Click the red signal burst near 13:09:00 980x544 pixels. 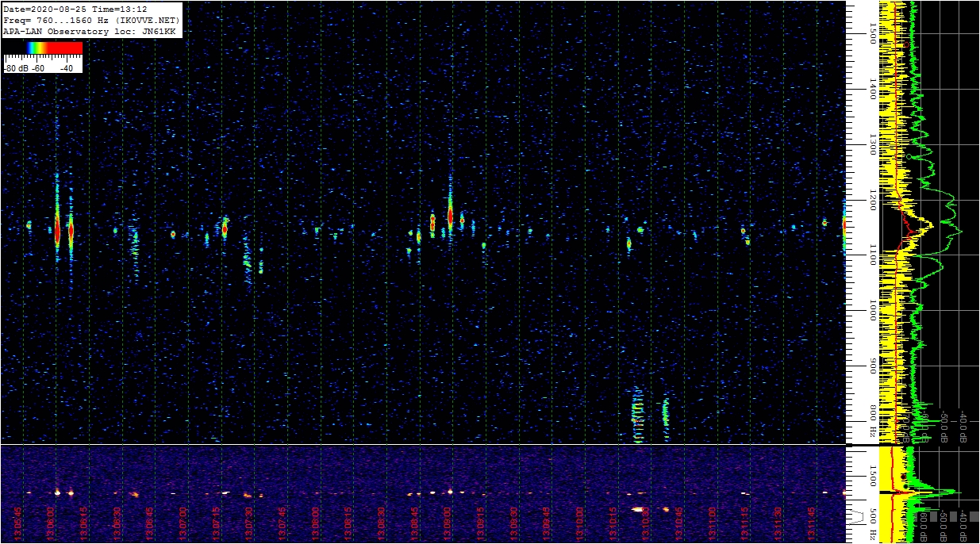[450, 215]
